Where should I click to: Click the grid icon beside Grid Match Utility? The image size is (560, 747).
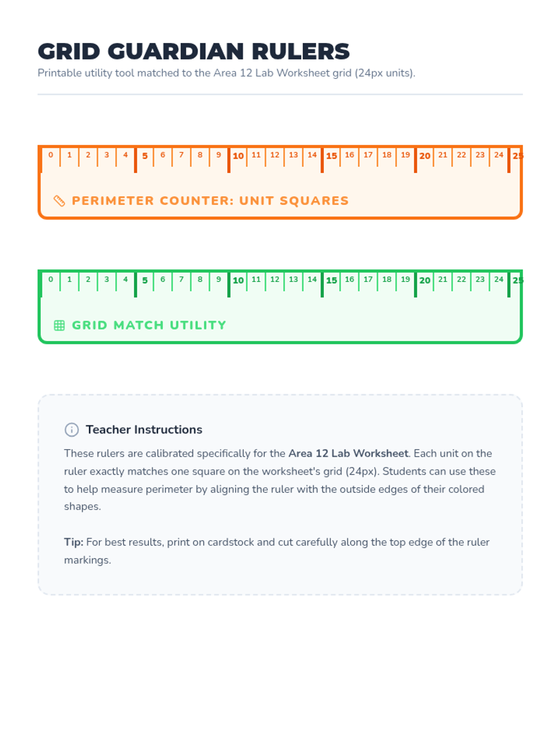tap(59, 325)
